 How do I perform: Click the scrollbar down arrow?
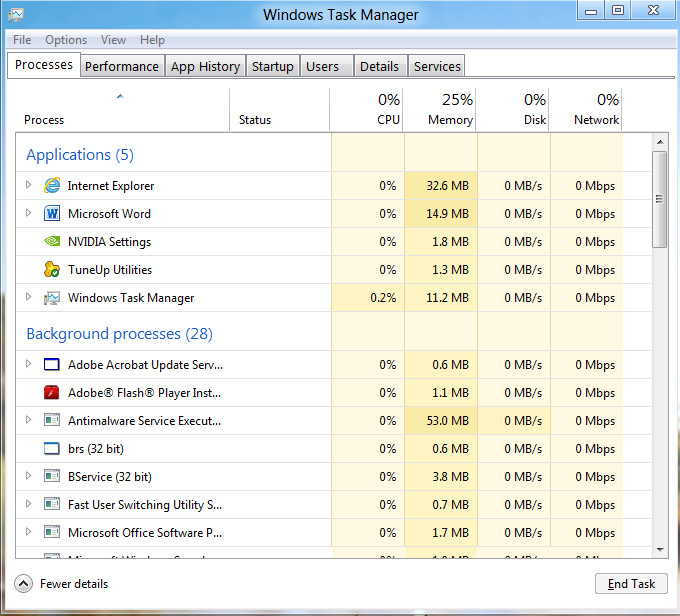tap(660, 550)
